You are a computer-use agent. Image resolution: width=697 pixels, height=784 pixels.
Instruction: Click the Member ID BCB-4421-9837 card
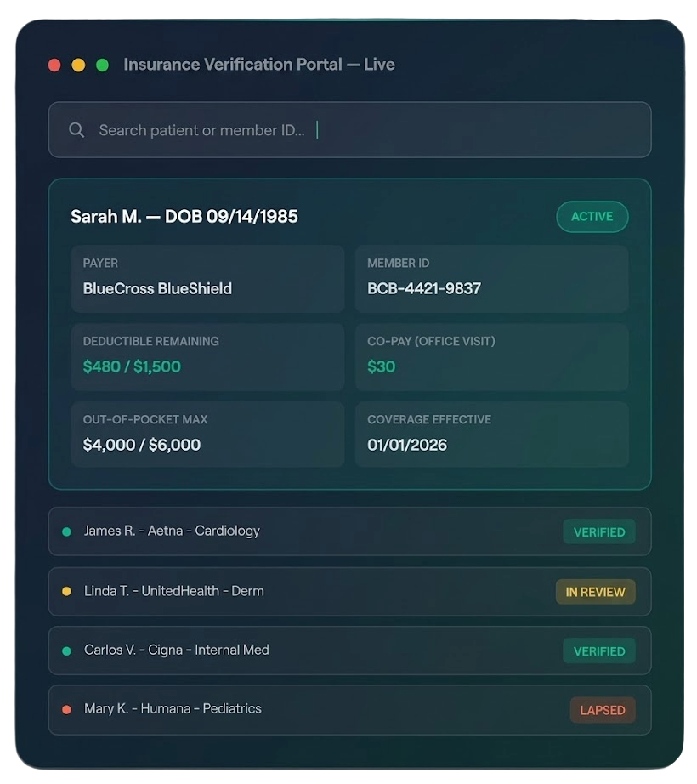coord(491,279)
